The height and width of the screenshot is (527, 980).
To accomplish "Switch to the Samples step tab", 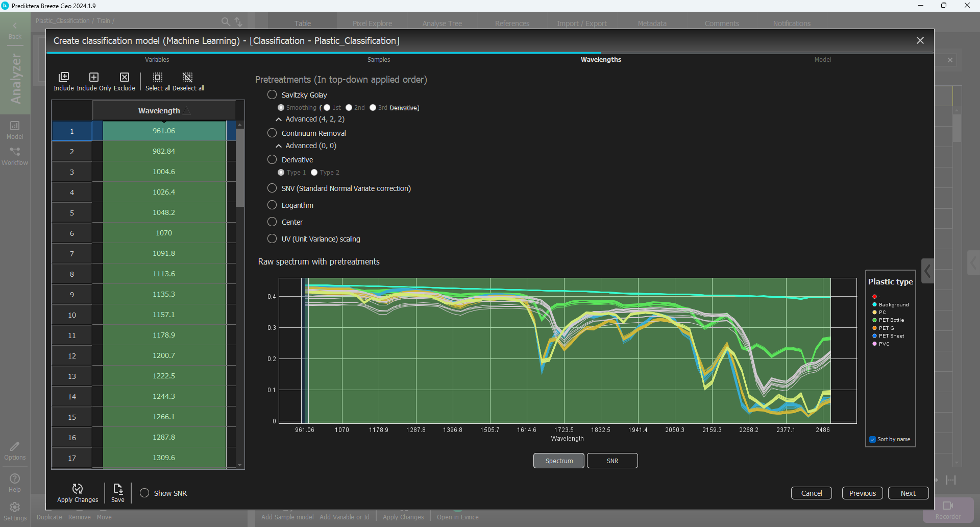I will [378, 60].
